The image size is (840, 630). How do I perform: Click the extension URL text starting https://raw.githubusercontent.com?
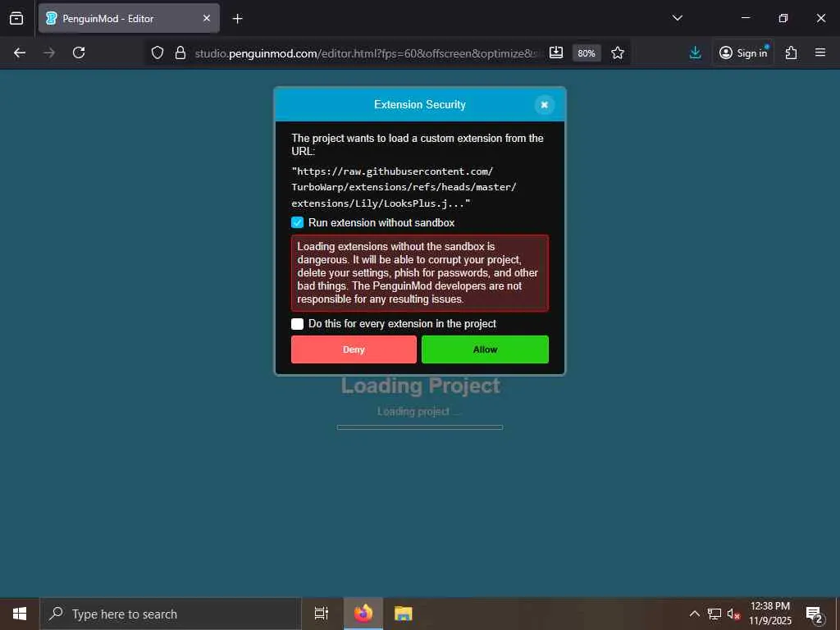click(x=404, y=188)
